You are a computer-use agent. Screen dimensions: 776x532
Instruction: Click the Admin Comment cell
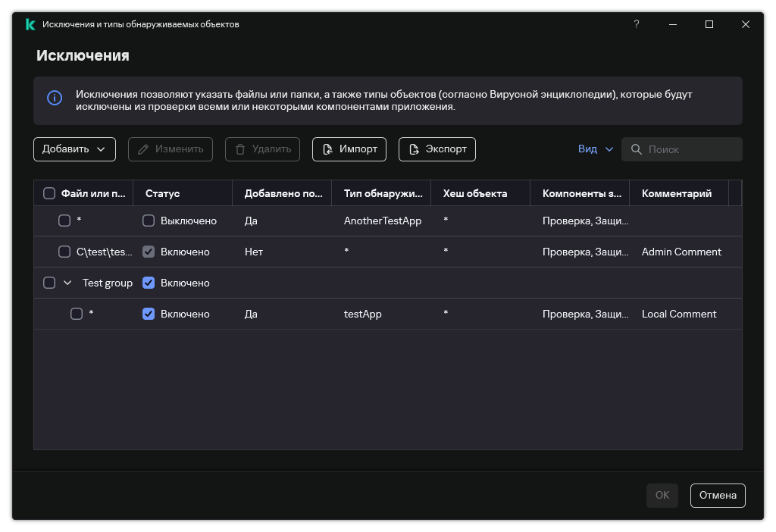681,252
